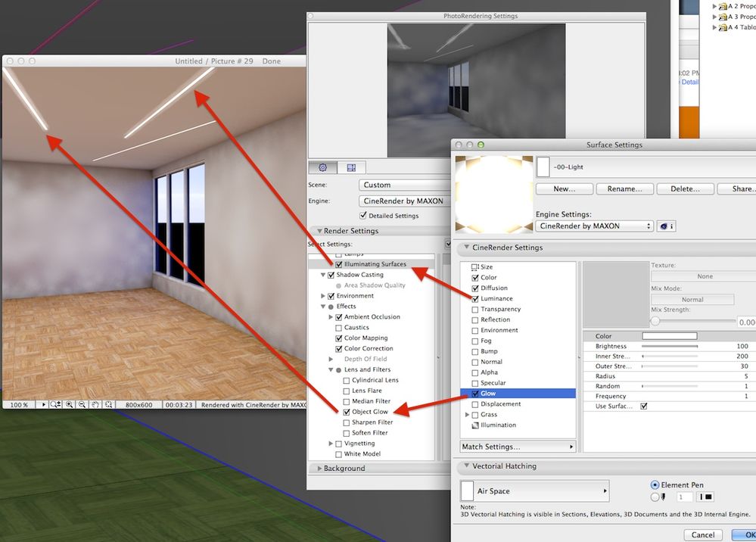This screenshot has height=542, width=756.
Task: Click the Zoom Out magnifier icon
Action: point(81,403)
